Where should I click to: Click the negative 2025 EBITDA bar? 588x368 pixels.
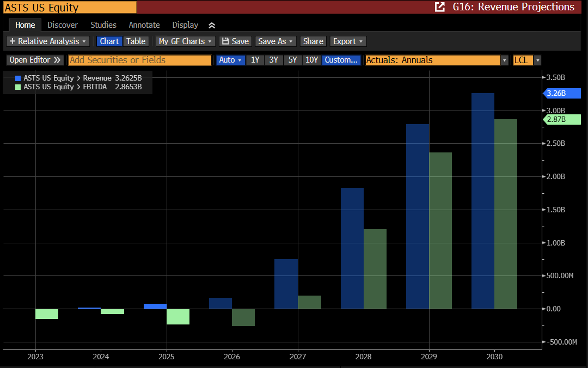tap(178, 317)
